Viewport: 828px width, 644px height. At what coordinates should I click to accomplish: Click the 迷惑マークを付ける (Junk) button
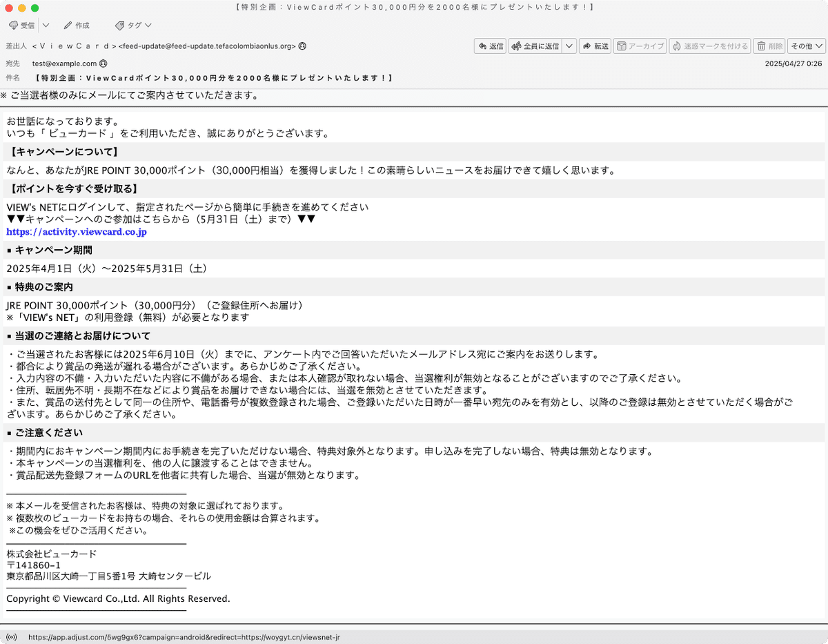710,46
